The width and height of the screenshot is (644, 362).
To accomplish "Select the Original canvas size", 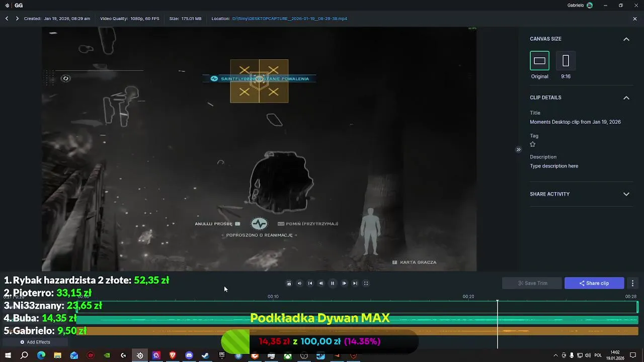I will (539, 61).
